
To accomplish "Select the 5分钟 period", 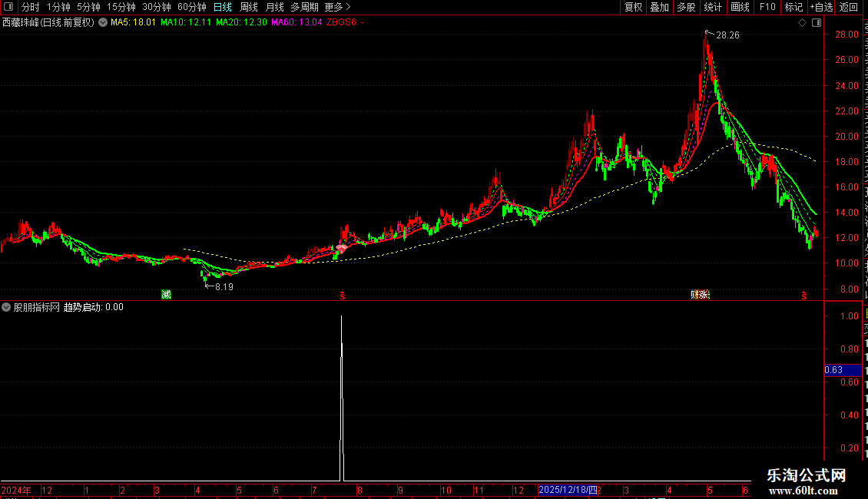I will pyautogui.click(x=88, y=7).
